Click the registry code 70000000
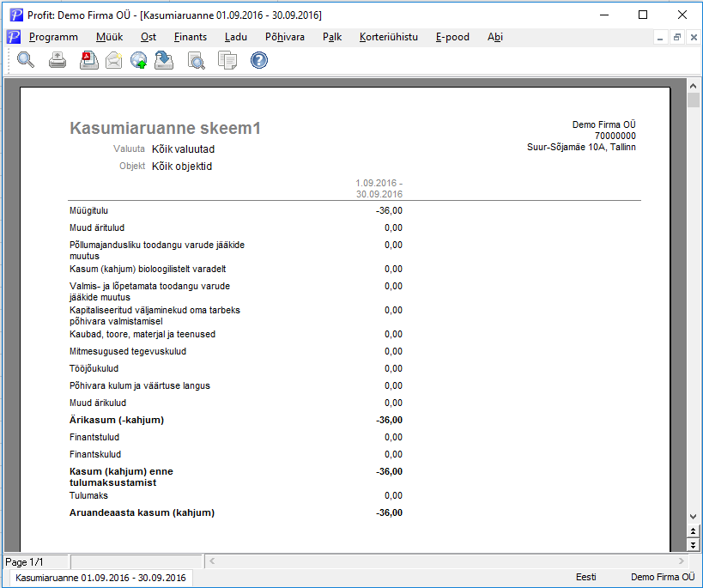This screenshot has width=703, height=588. coord(615,136)
